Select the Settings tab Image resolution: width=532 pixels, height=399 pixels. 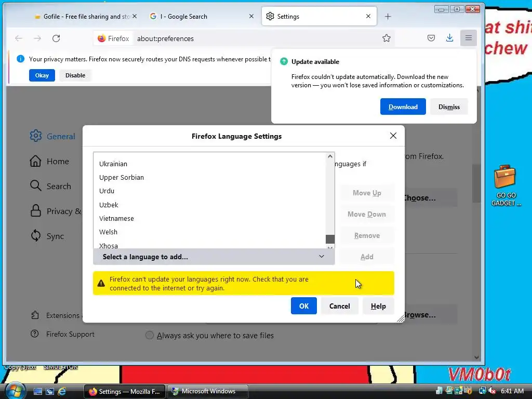point(319,16)
